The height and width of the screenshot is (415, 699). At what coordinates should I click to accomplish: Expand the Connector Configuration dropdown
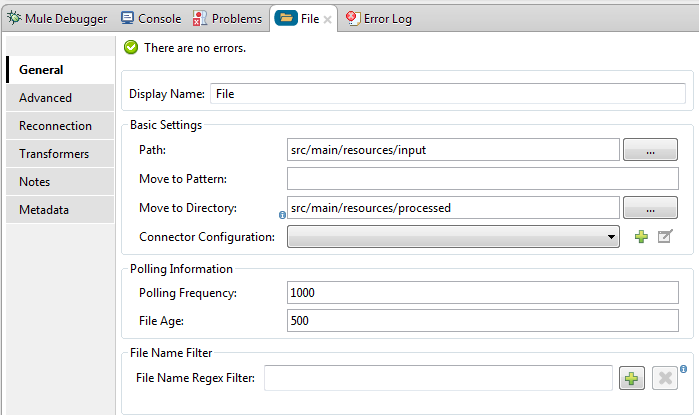coord(453,236)
